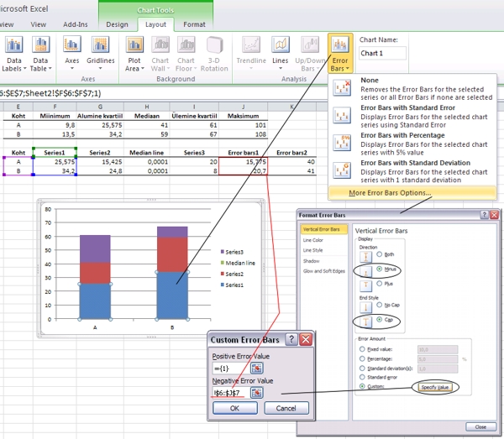504x439 pixels.
Task: Switch to the Design ribbon tab
Action: click(x=117, y=24)
